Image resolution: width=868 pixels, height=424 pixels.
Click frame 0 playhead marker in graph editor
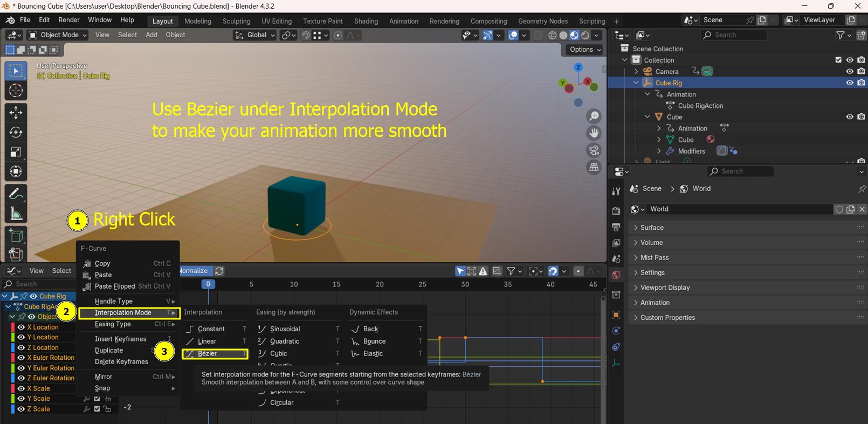(x=208, y=284)
